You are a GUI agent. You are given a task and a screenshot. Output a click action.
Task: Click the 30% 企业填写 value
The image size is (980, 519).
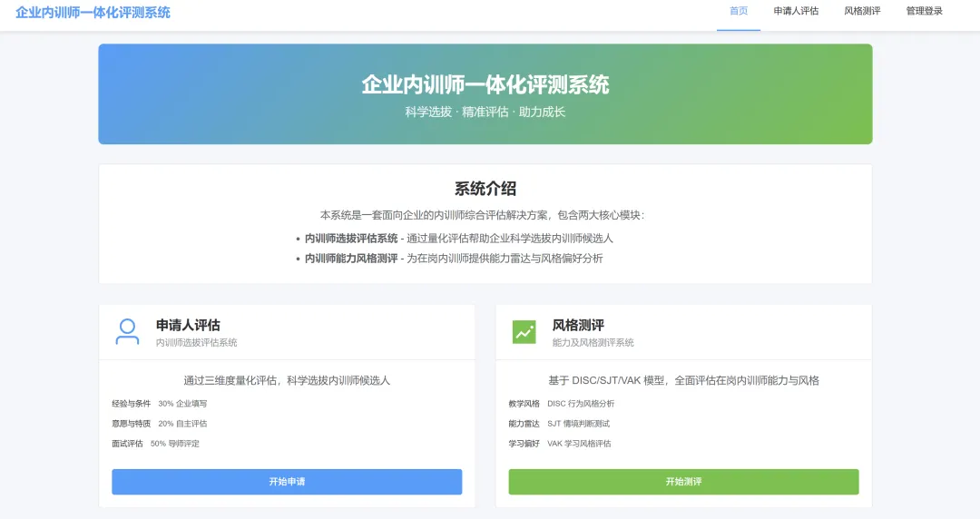182,404
